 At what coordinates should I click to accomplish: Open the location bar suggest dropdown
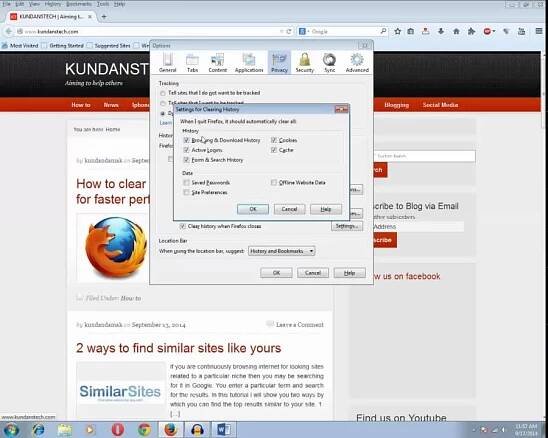click(x=281, y=251)
